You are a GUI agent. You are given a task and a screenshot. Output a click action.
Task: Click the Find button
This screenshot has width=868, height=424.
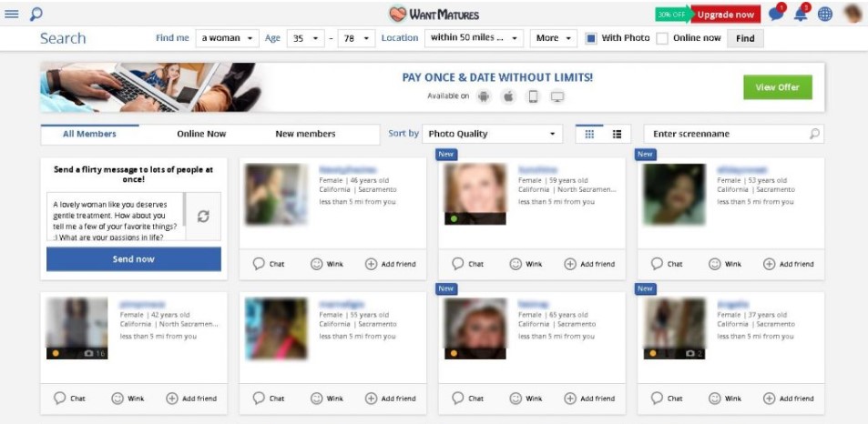(x=745, y=39)
